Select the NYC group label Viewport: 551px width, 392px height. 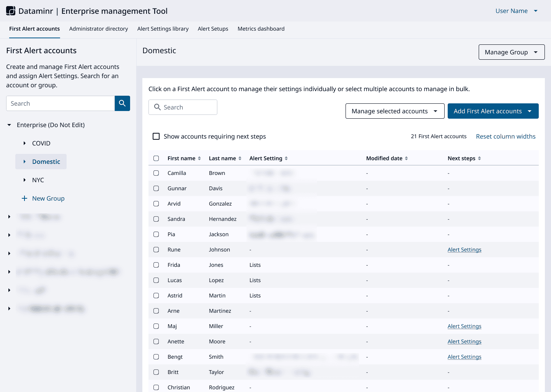click(x=38, y=180)
